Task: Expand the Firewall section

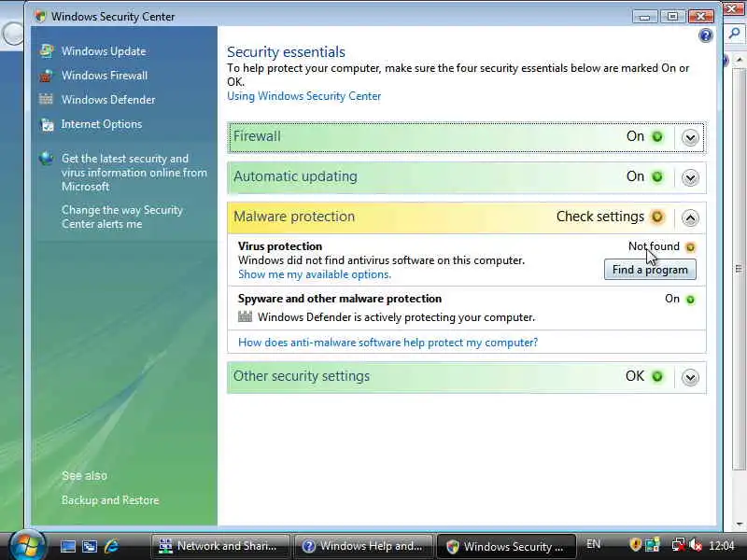Action: pyautogui.click(x=690, y=137)
